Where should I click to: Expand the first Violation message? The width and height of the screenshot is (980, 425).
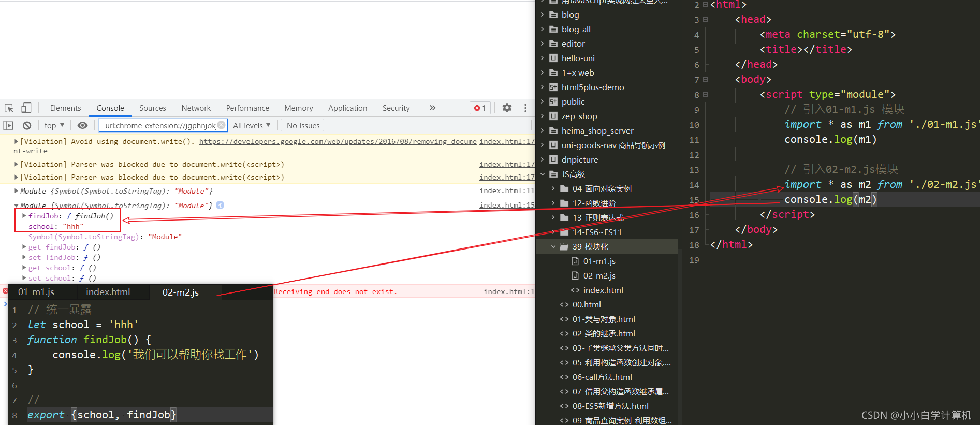click(x=16, y=141)
